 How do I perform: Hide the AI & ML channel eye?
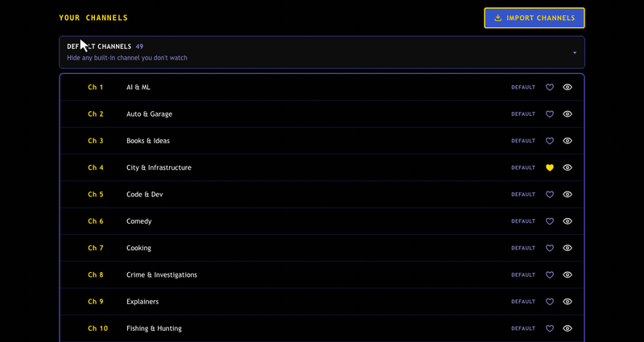pos(568,87)
